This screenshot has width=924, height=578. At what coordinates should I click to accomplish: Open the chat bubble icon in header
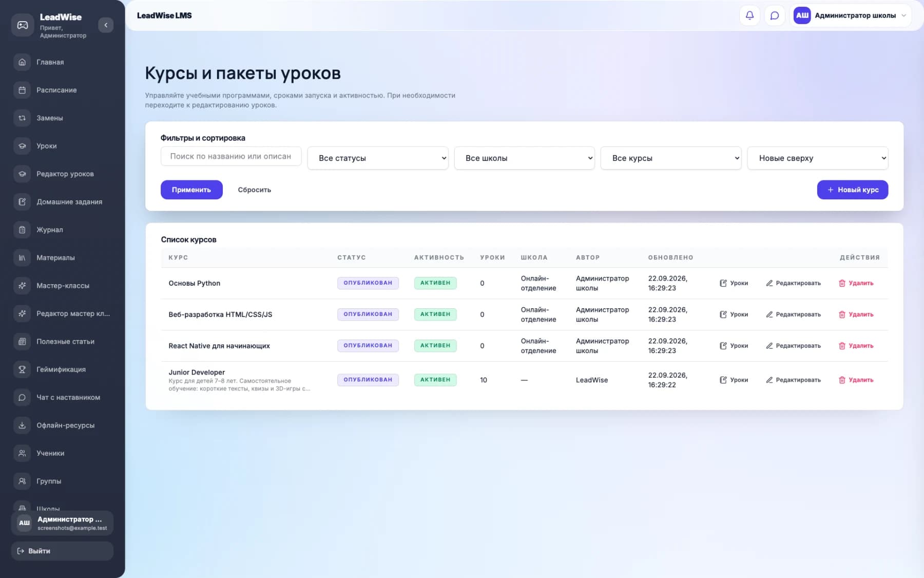tap(775, 15)
